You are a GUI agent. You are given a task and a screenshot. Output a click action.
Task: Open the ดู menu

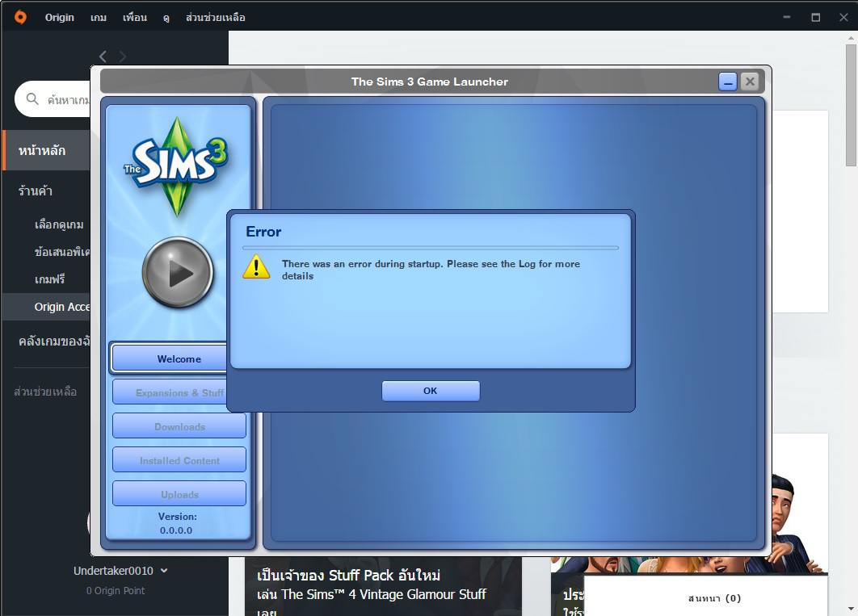click(x=166, y=18)
